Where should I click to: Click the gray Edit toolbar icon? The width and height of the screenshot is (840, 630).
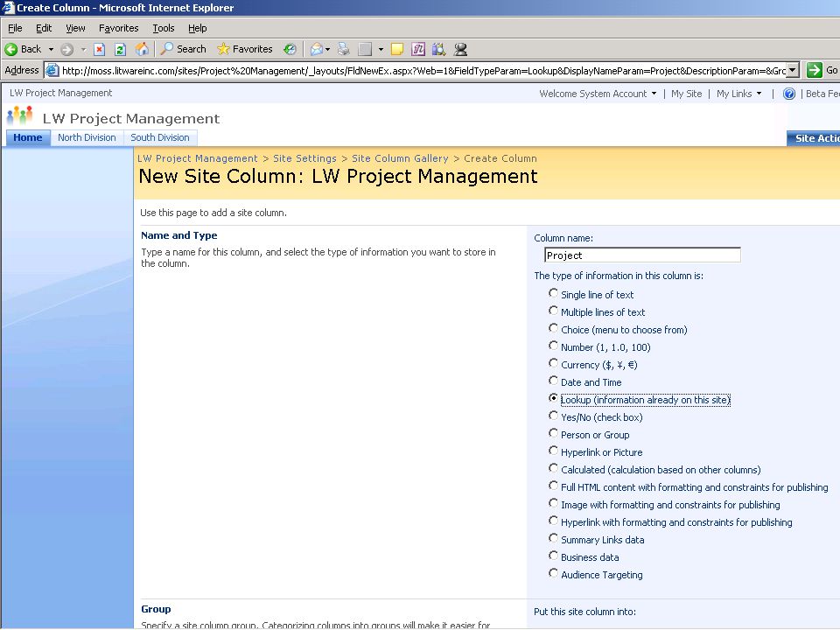point(365,50)
